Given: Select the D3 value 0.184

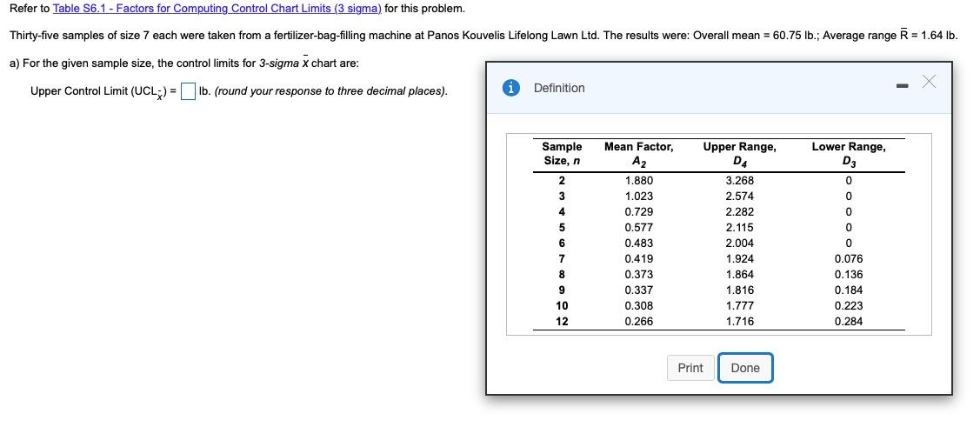Looking at the screenshot, I should (848, 290).
